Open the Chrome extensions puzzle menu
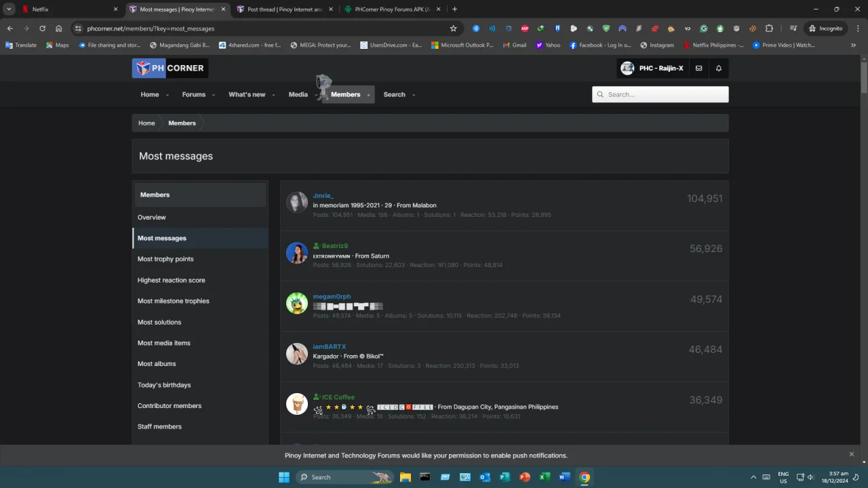 pos(769,28)
